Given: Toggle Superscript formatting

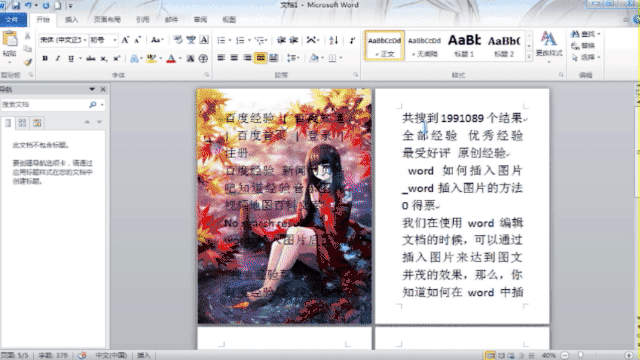Looking at the screenshot, I should (116, 59).
